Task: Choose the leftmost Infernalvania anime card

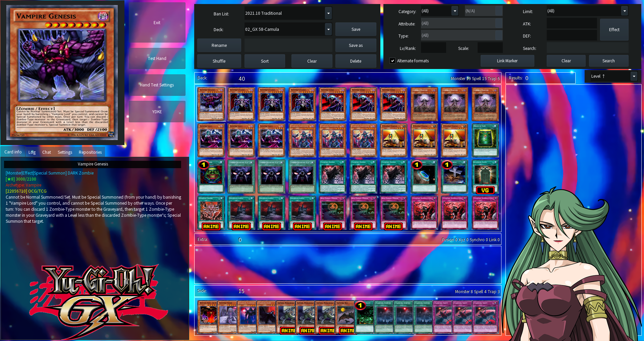Action: pyautogui.click(x=241, y=213)
